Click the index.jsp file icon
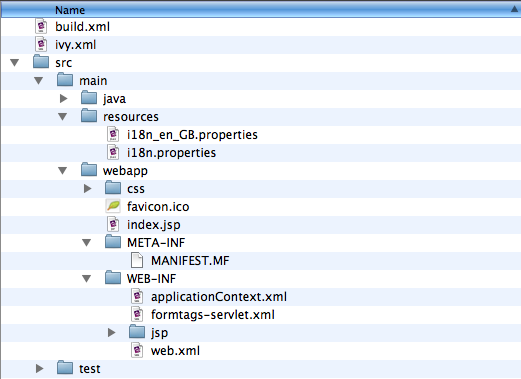The height and width of the screenshot is (379, 521). [113, 224]
